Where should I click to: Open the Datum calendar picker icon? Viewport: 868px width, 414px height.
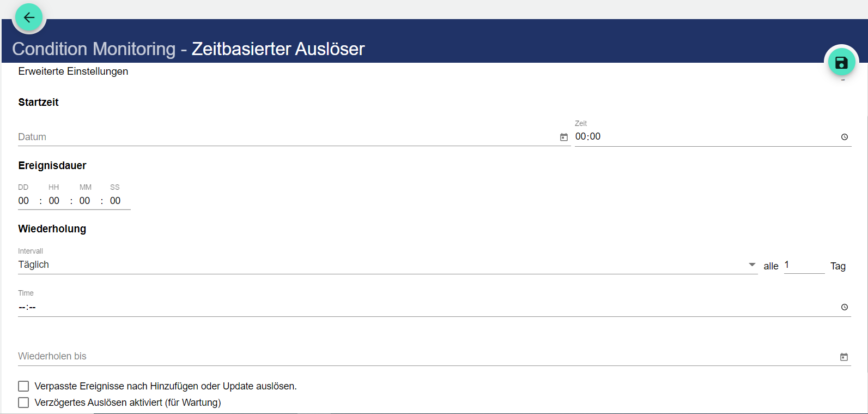click(x=564, y=137)
